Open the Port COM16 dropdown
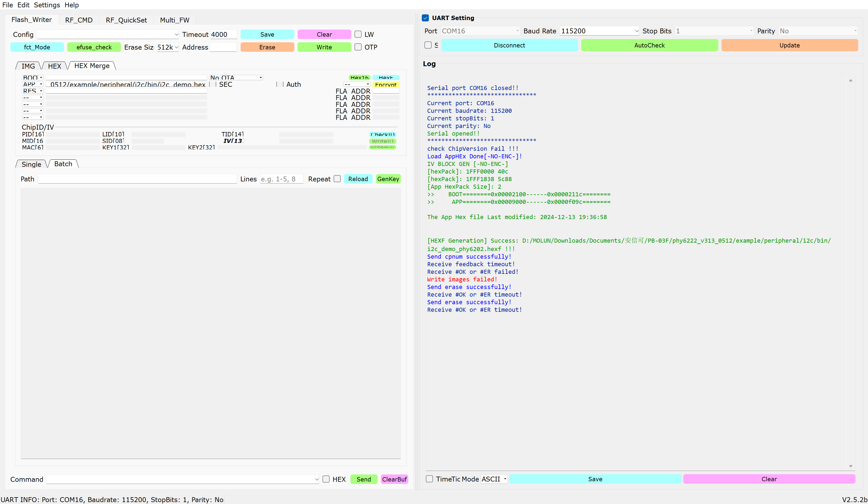Screen dimensions: 868x504 coord(480,31)
